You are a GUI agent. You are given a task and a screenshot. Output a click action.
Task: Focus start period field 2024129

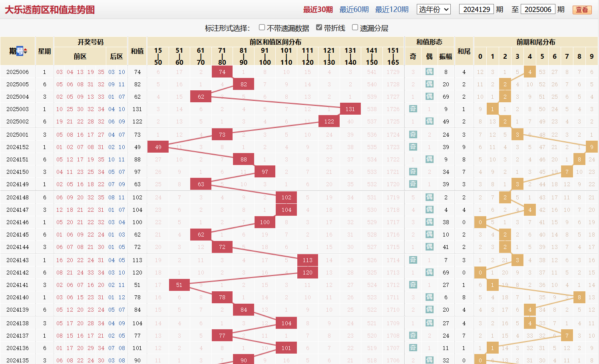tap(476, 9)
